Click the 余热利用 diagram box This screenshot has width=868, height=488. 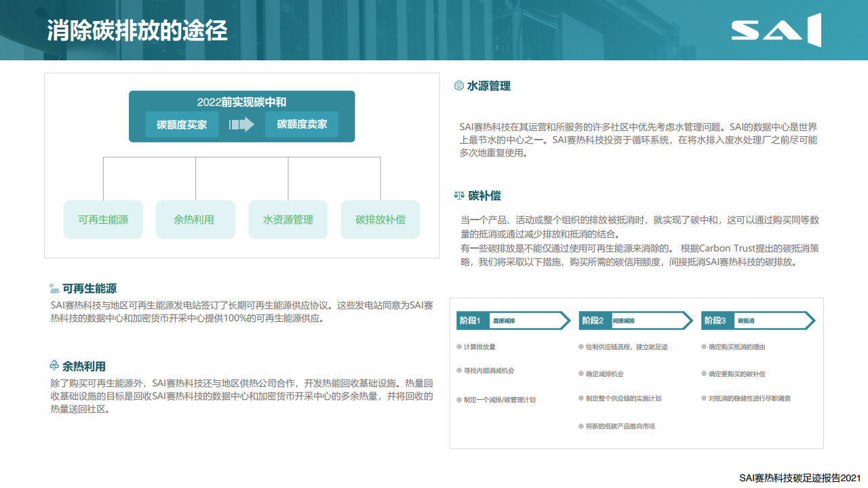[x=195, y=220]
